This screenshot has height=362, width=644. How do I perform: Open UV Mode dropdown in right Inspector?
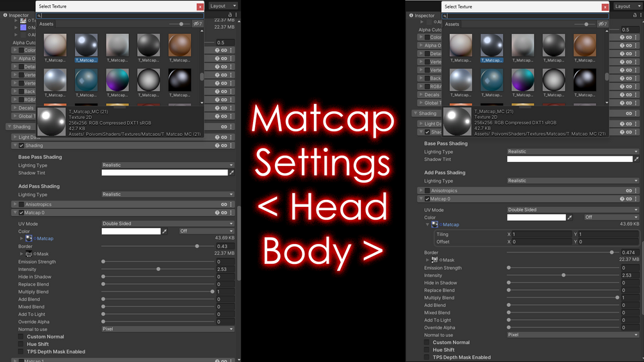click(x=573, y=210)
